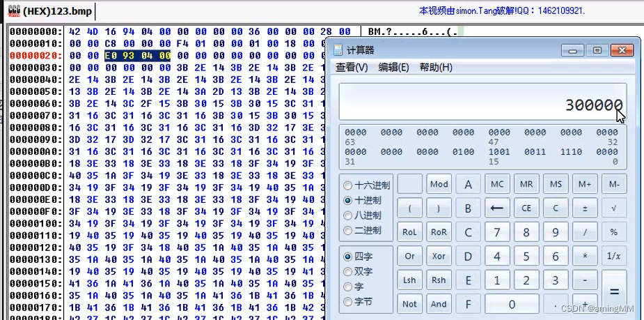This screenshot has height=320, width=644.
Task: Select the decimal (十进制) radio button
Action: tap(362, 200)
